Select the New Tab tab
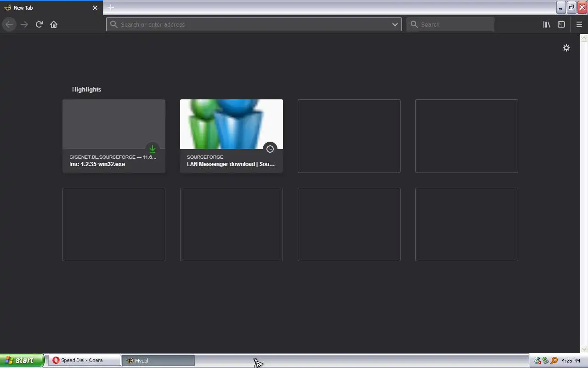The image size is (588, 368). [x=51, y=8]
